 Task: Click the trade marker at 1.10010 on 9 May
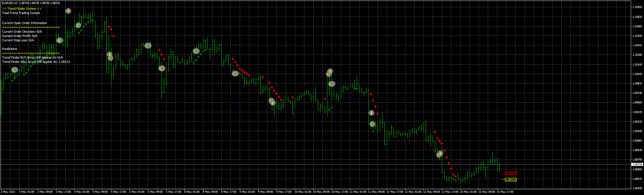235,74
